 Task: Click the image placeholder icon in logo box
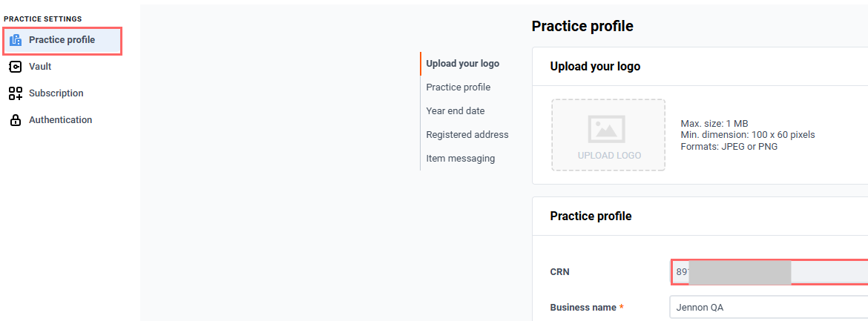[607, 129]
